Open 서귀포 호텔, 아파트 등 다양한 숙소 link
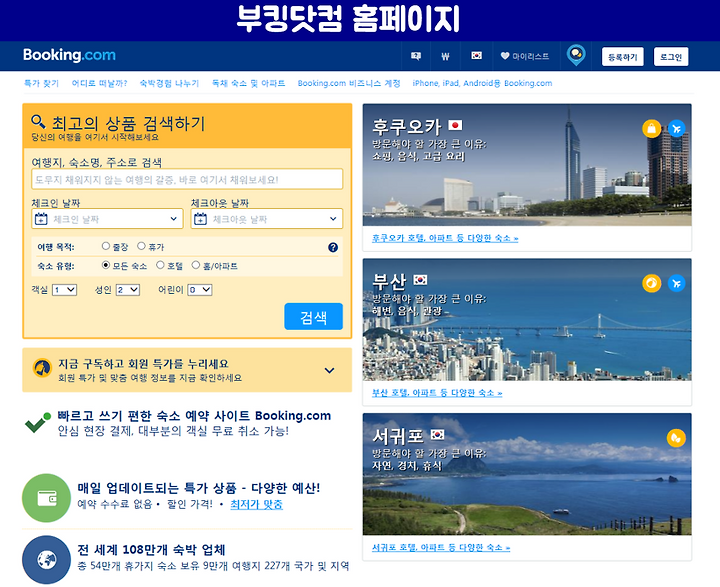Screen dimensions: 720x587 pyautogui.click(x=441, y=547)
